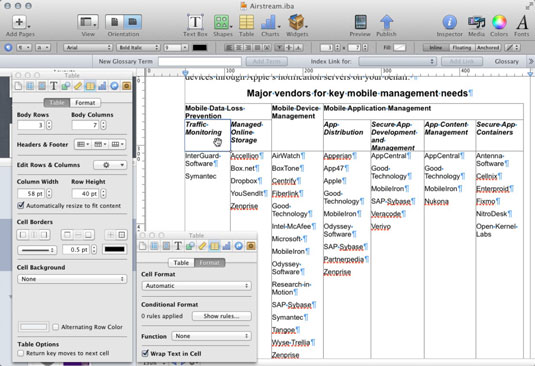This screenshot has height=366, width=535.
Task: Click the Column Width field showing 58 pt
Action: (x=31, y=193)
